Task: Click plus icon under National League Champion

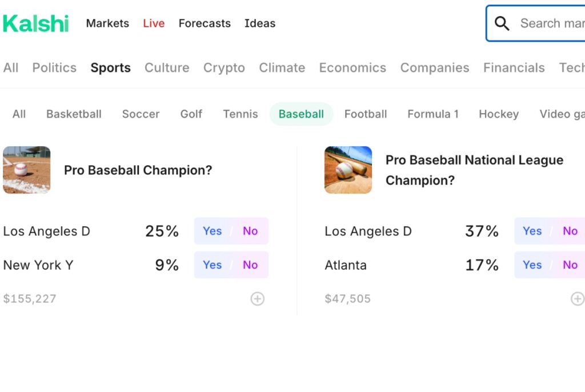Action: (578, 299)
